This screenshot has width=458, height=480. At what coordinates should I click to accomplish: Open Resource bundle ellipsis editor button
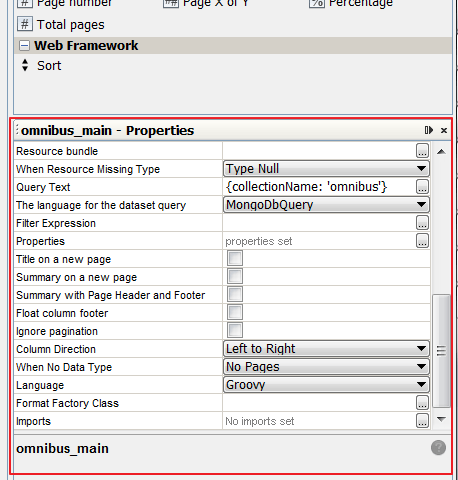pos(422,151)
